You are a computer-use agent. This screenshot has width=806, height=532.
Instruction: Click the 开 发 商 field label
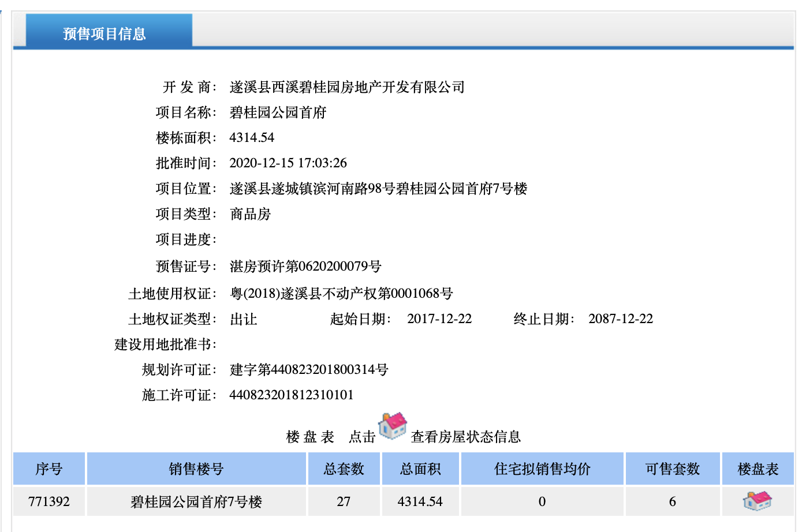click(x=189, y=87)
